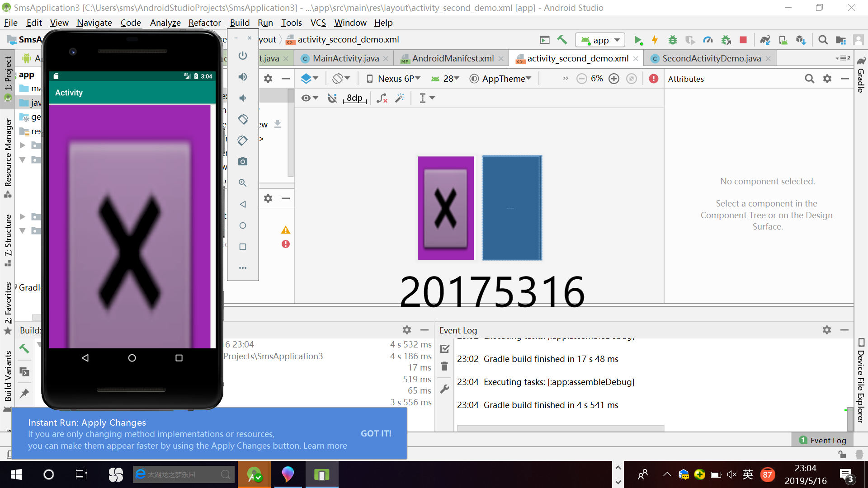Zoom out the design surface
This screenshot has width=868, height=488.
(582, 79)
